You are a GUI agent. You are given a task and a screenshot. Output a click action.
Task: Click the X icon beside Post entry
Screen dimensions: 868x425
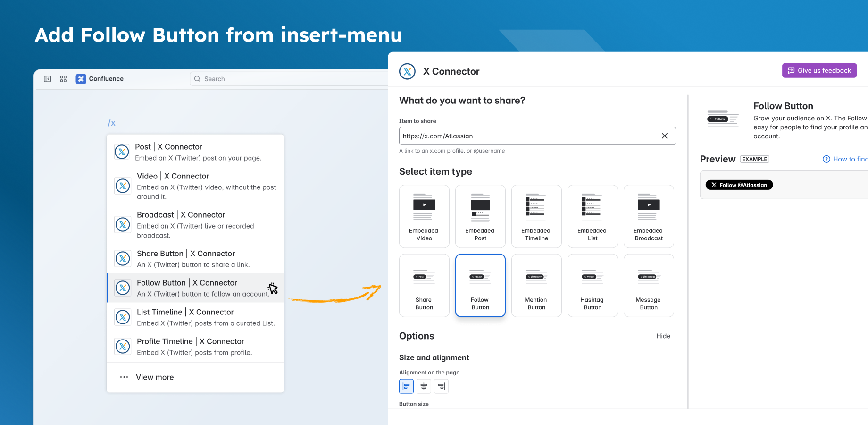[122, 152]
